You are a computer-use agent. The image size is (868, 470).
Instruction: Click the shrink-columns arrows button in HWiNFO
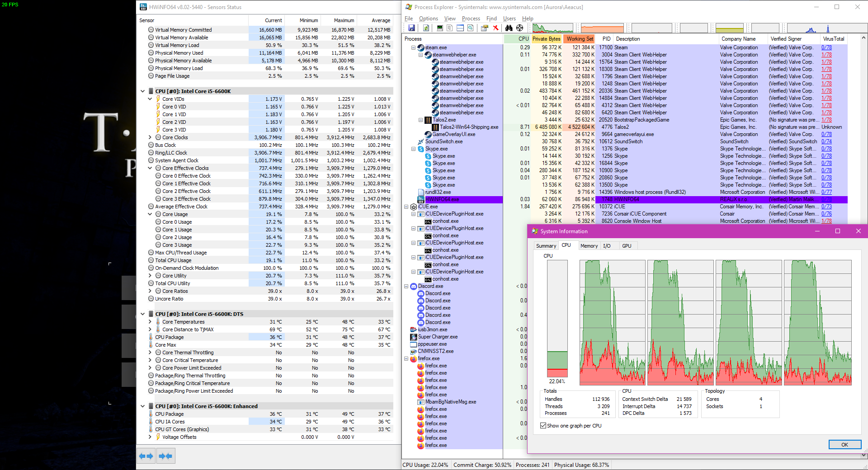point(165,456)
